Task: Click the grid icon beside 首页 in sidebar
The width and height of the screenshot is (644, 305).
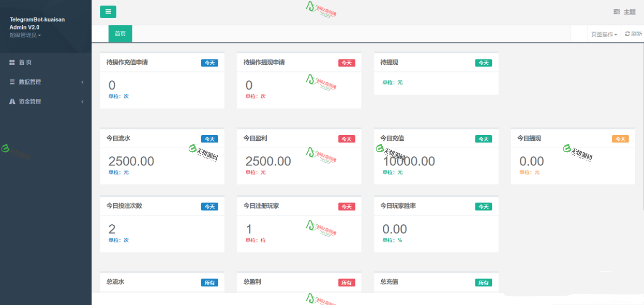Action: pyautogui.click(x=12, y=62)
